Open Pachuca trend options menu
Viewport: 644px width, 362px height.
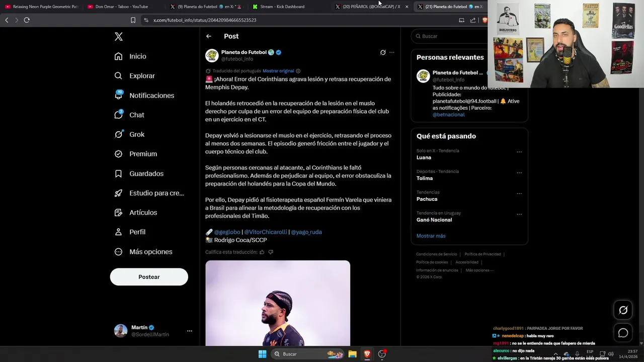tap(519, 193)
